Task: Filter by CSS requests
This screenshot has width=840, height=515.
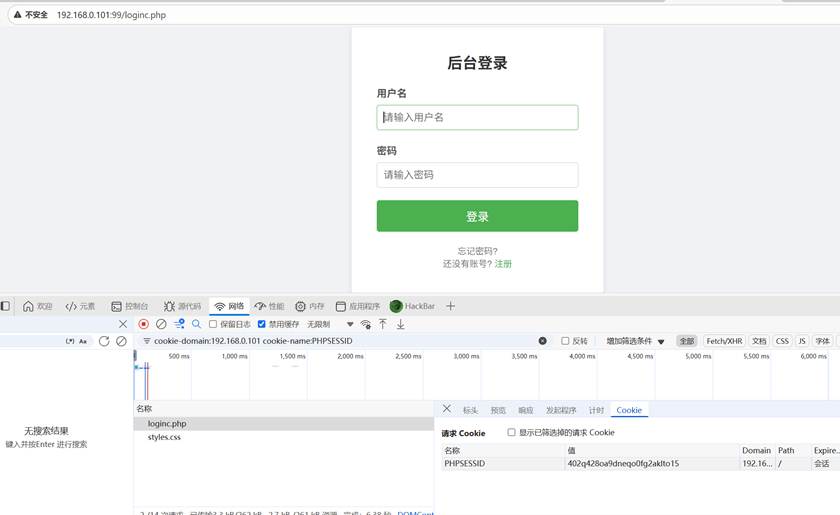Action: 782,341
